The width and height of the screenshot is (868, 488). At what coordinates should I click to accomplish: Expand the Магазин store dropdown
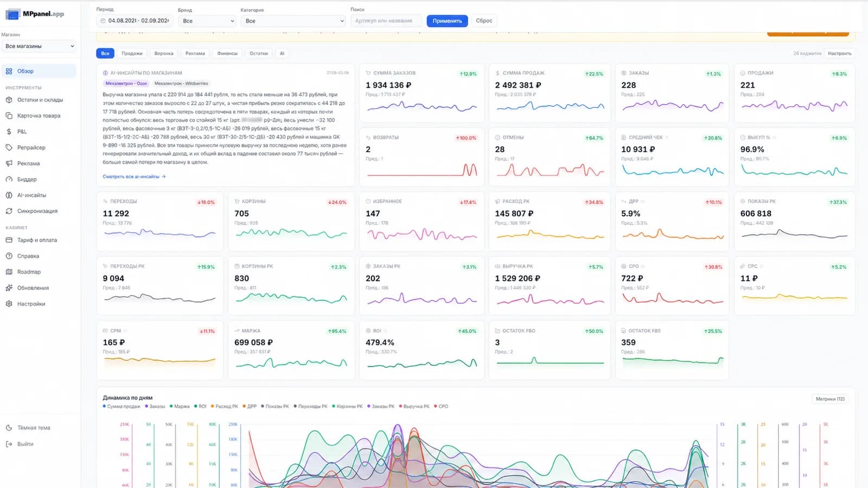coord(39,46)
